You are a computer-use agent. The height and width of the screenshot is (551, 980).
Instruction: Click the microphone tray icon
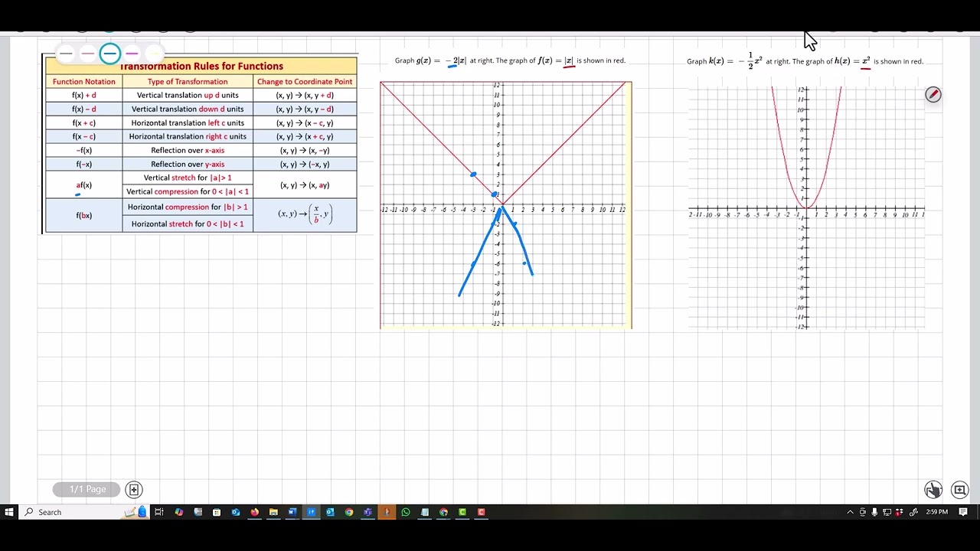[x=874, y=512]
